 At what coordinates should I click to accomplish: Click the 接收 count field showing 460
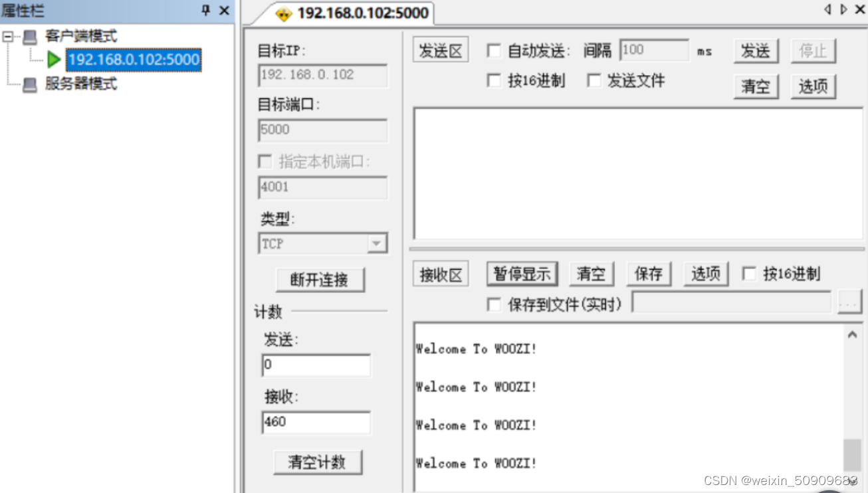316,423
